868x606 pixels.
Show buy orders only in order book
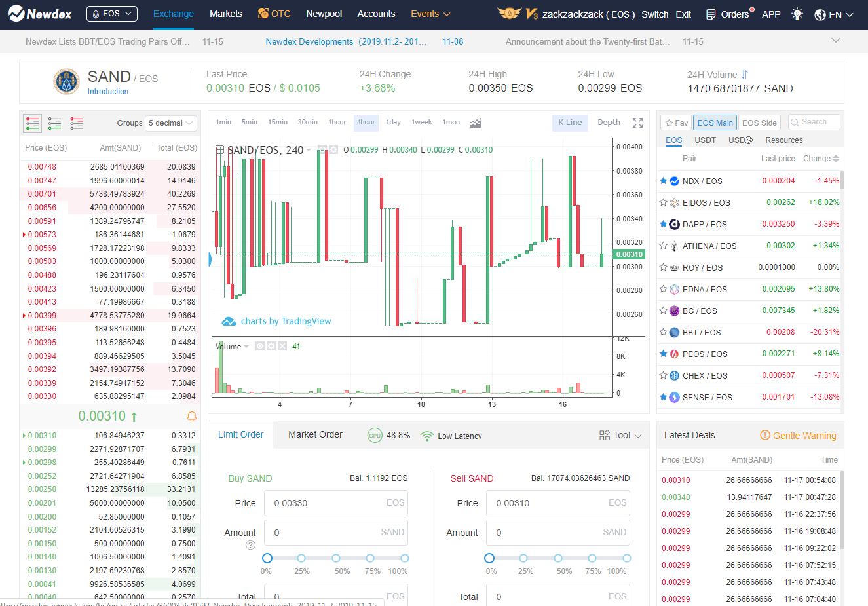pos(54,123)
